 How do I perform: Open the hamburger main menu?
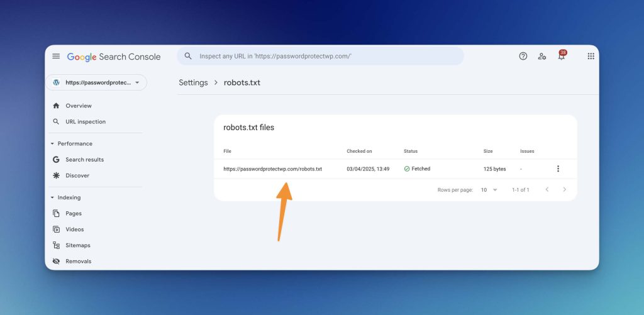[x=56, y=56]
